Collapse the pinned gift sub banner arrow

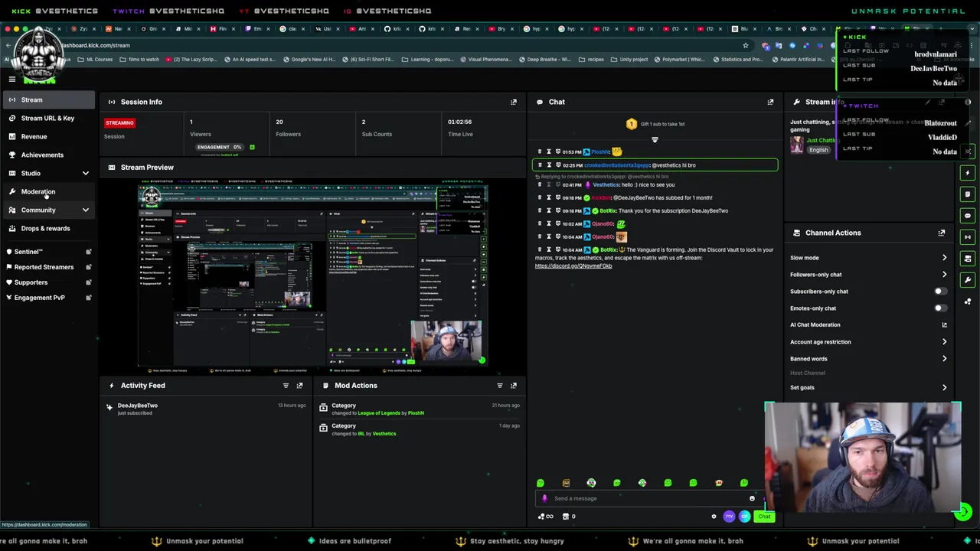click(x=655, y=139)
